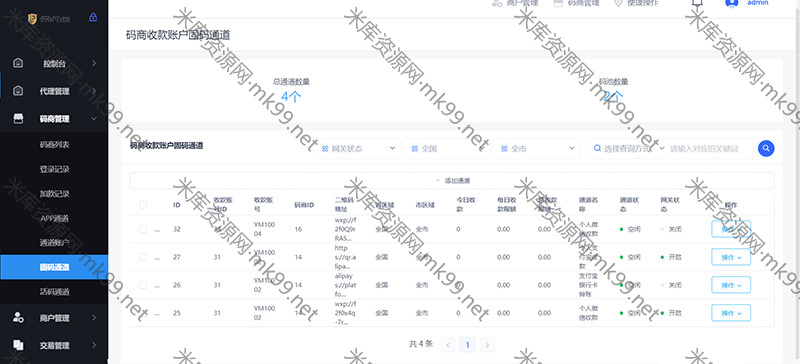Open 登录记录 in sidebar
Image resolution: width=800 pixels, height=364 pixels.
tap(55, 169)
